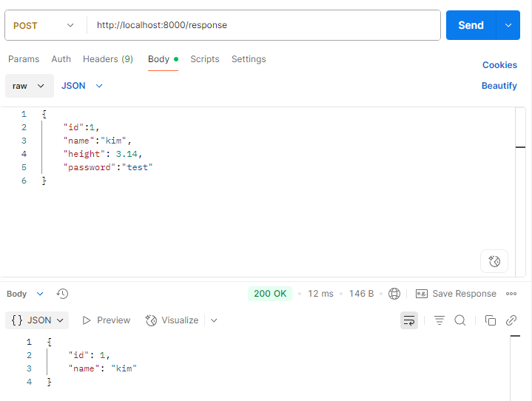Click the 12 ms response time
Image resolution: width=532 pixels, height=401 pixels.
(x=320, y=294)
